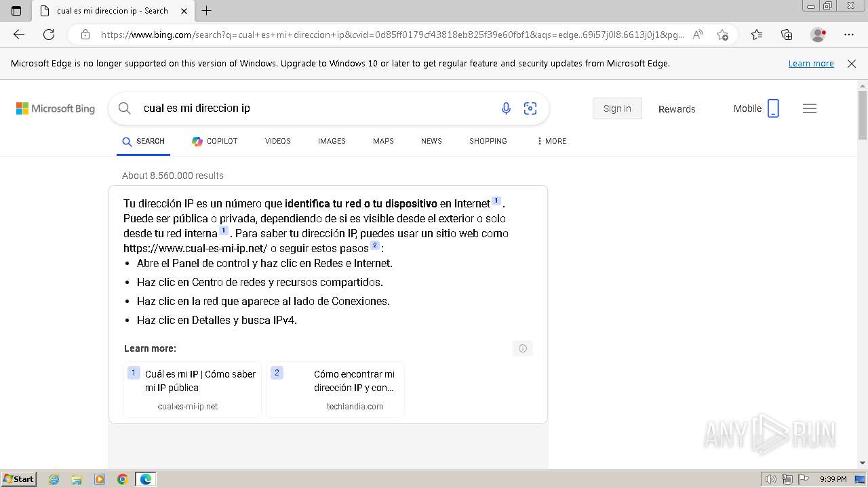This screenshot has height=488, width=868.
Task: Switch to the NEWS tab
Action: point(431,141)
